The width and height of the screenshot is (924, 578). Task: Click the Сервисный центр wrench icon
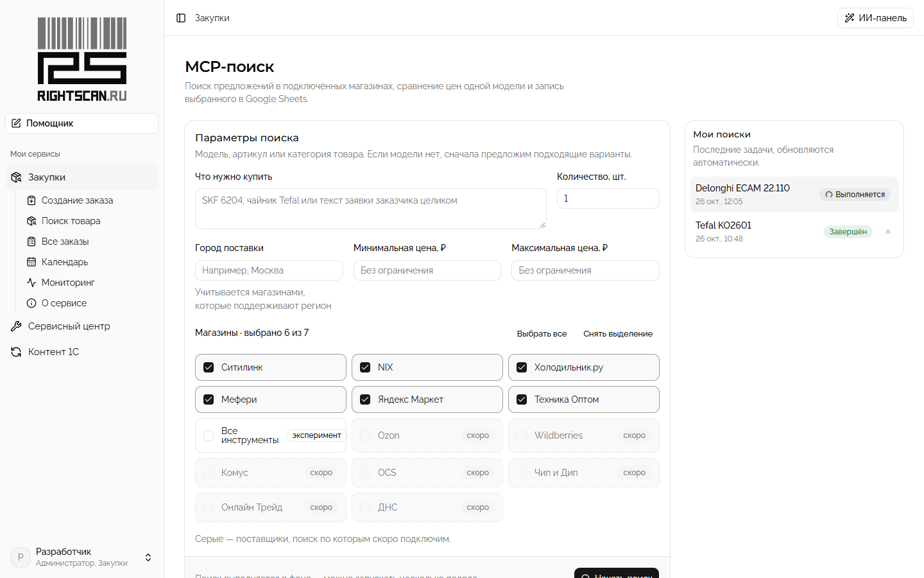click(17, 326)
